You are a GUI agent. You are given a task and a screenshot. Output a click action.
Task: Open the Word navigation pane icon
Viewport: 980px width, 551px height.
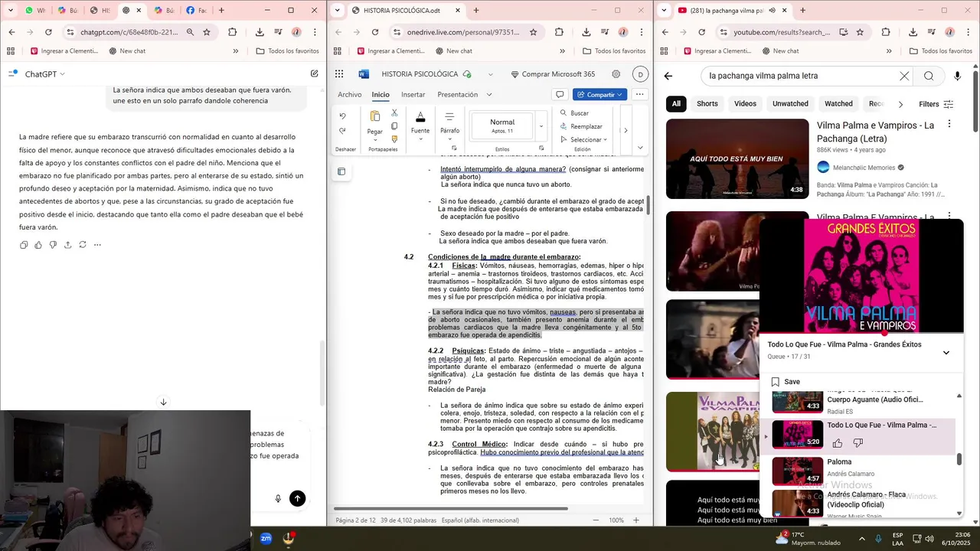pos(341,171)
